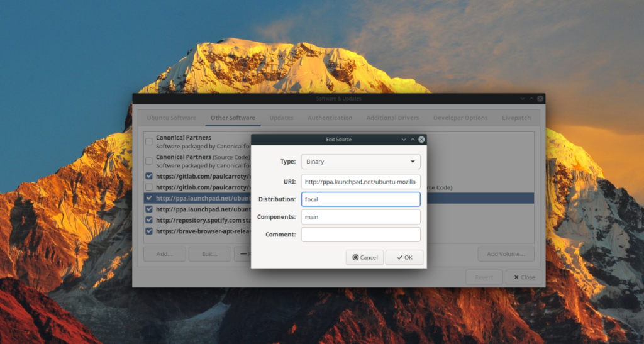
Task: Select the brave-browser-apt-release row text
Action: [x=203, y=231]
